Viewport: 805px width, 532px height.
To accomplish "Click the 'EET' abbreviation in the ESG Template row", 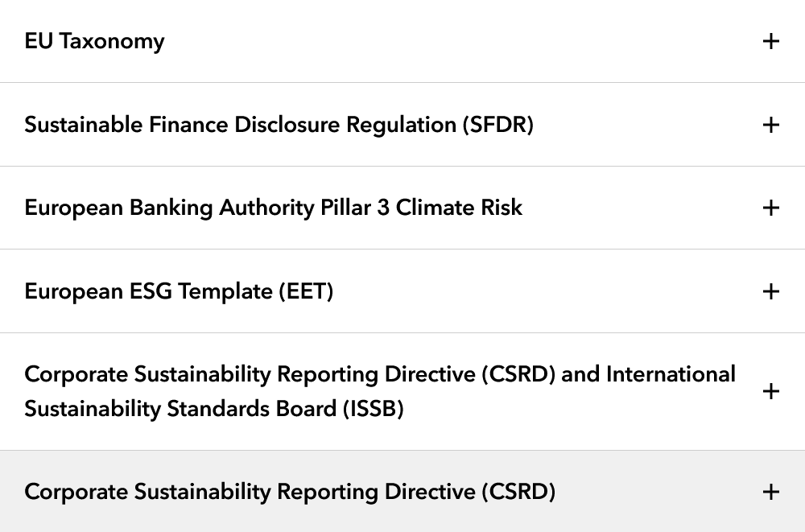I will 307,291.
